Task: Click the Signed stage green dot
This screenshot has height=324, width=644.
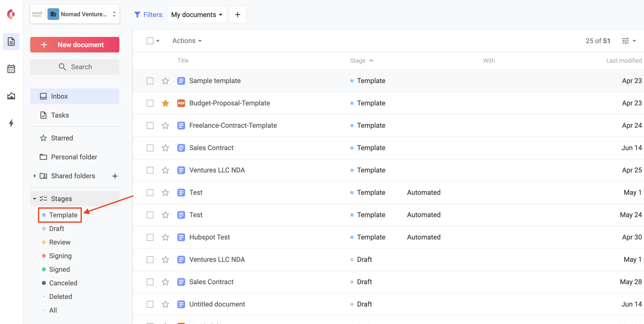Action: point(44,269)
